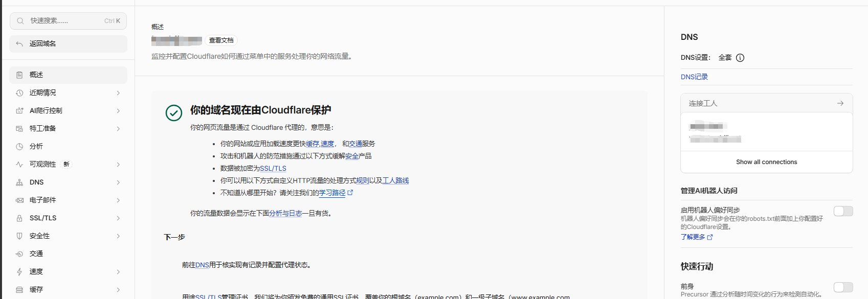The image size is (868, 299).
Task: Open the 连接工人 card header arrow
Action: pos(840,103)
